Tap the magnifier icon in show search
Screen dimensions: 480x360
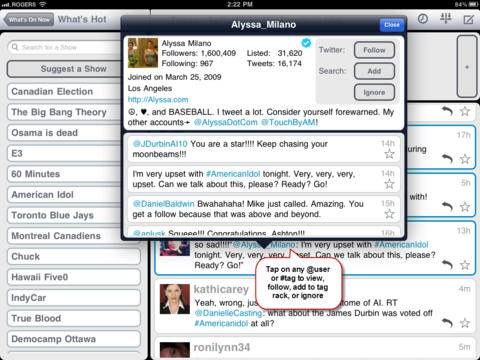tap(15, 47)
